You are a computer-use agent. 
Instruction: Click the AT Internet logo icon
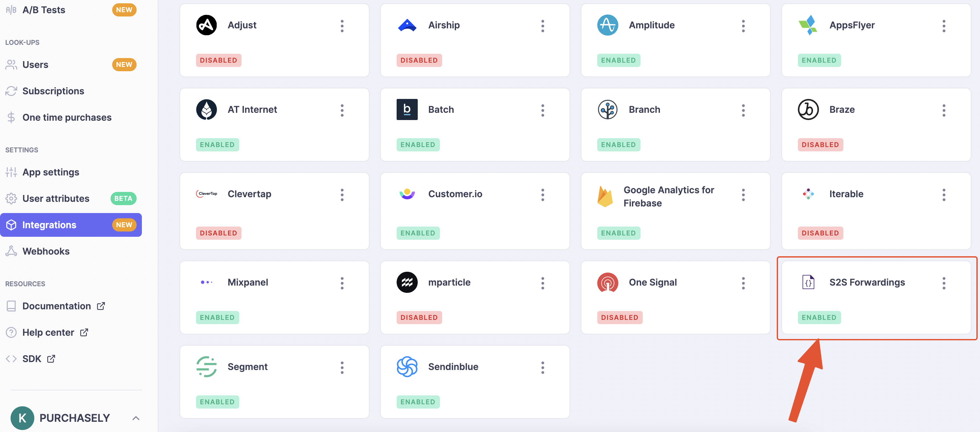[x=206, y=109]
